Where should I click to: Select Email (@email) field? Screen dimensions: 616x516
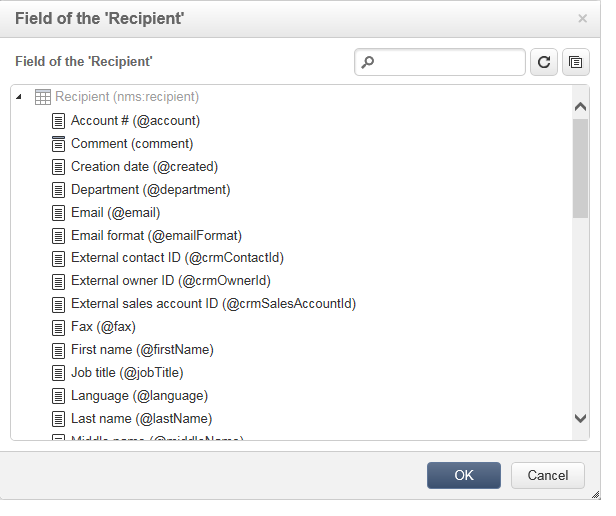(x=116, y=213)
